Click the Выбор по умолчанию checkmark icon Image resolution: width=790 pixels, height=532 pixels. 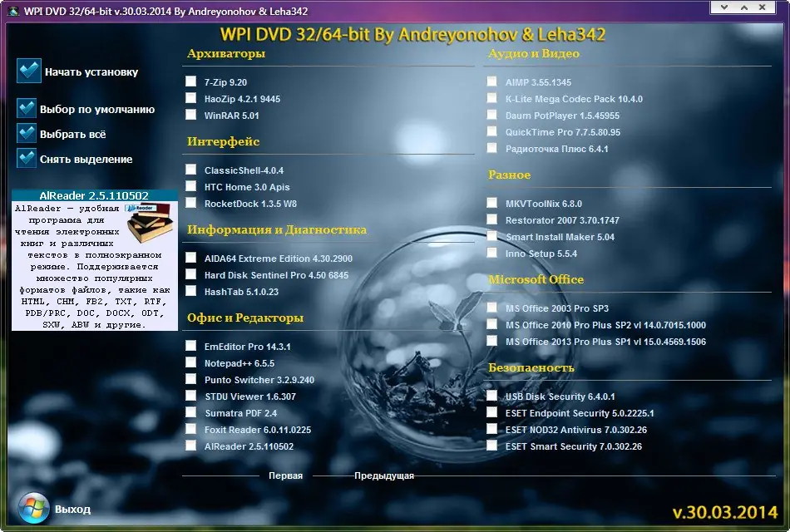[27, 108]
